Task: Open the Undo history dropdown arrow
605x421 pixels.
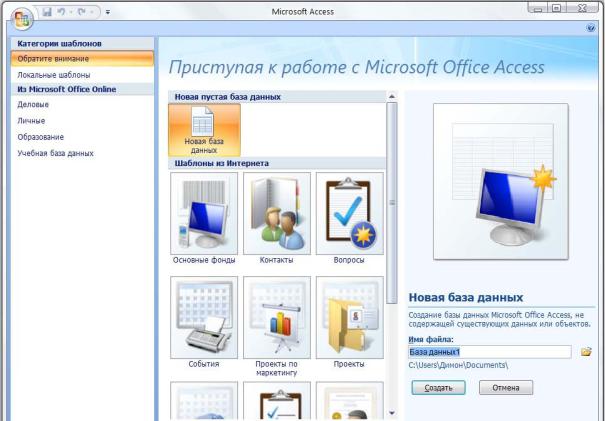Action: [x=71, y=12]
